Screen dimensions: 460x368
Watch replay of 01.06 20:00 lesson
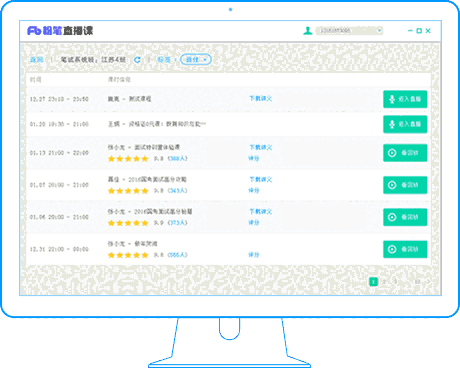(405, 217)
